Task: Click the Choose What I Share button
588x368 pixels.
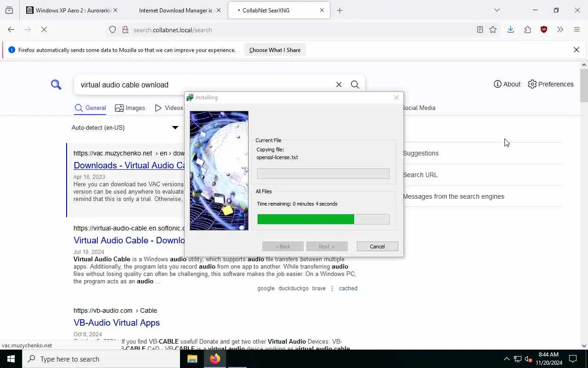Action: pyautogui.click(x=275, y=50)
